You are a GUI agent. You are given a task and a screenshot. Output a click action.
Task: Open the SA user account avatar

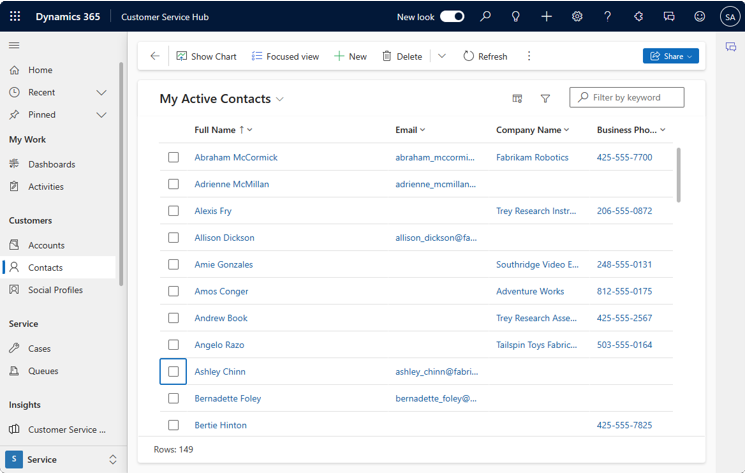(x=730, y=17)
